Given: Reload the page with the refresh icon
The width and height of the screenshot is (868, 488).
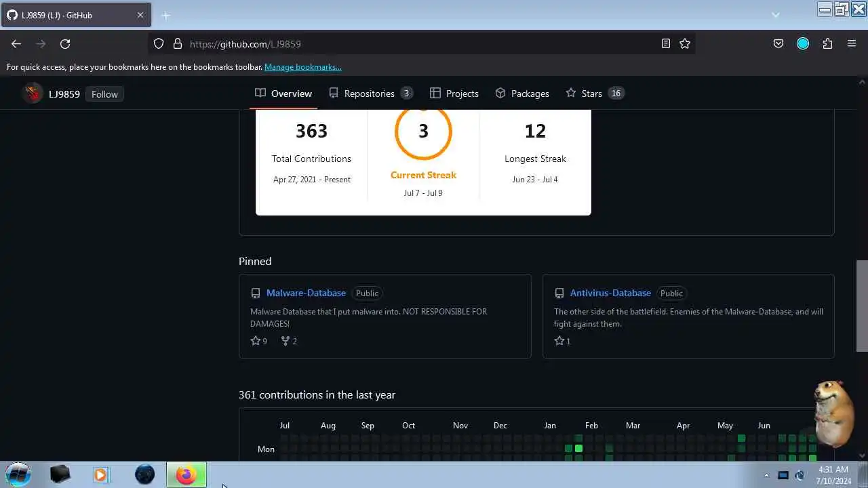Looking at the screenshot, I should point(65,43).
